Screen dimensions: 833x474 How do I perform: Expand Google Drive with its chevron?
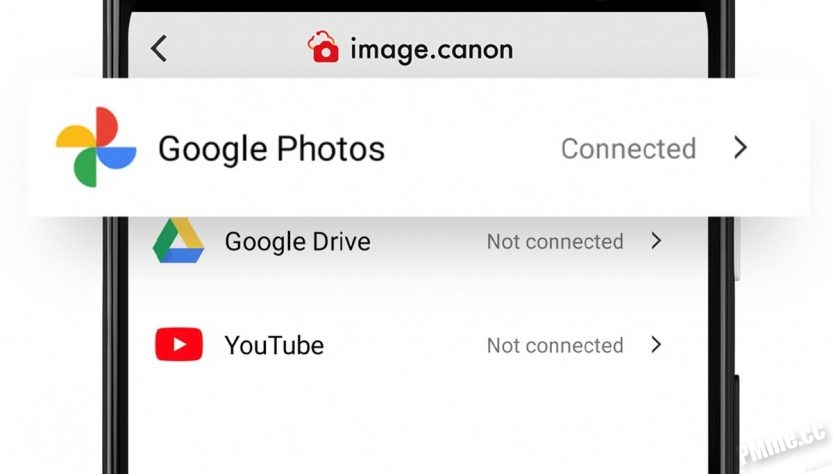(x=657, y=241)
